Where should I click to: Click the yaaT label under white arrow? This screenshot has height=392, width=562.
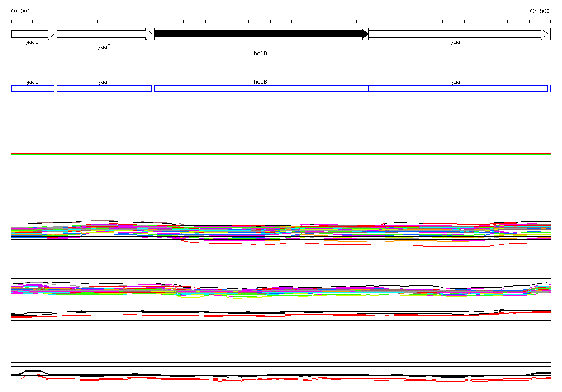click(457, 42)
